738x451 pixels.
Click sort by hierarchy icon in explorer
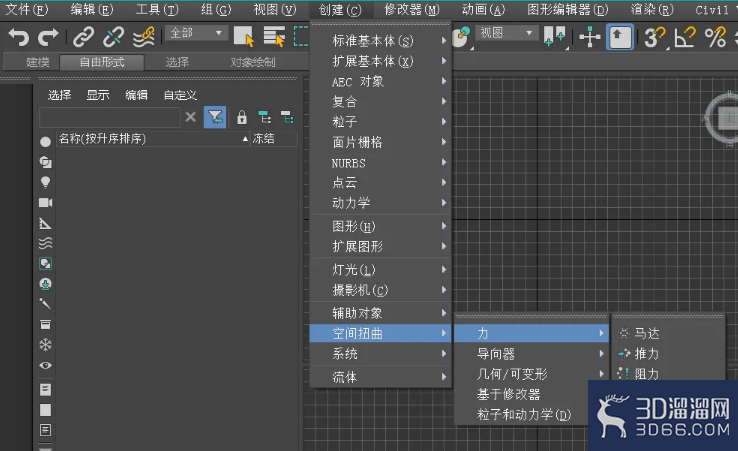click(x=265, y=117)
